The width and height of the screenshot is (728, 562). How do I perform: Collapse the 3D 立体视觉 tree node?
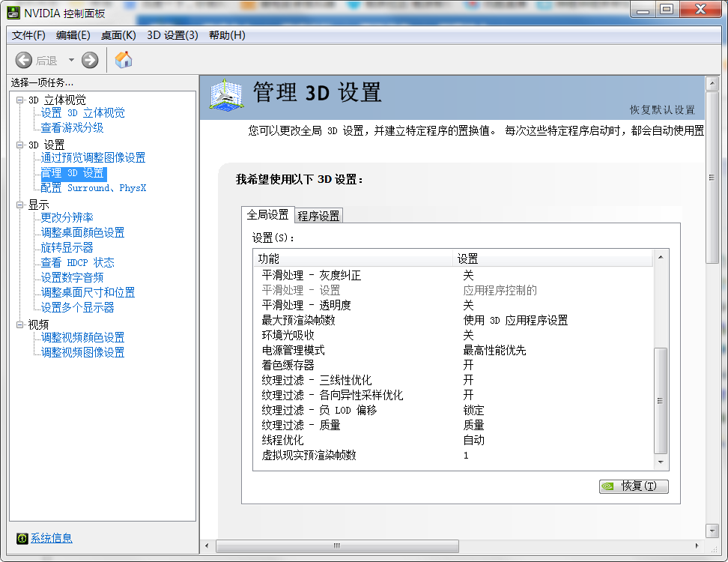coord(20,100)
